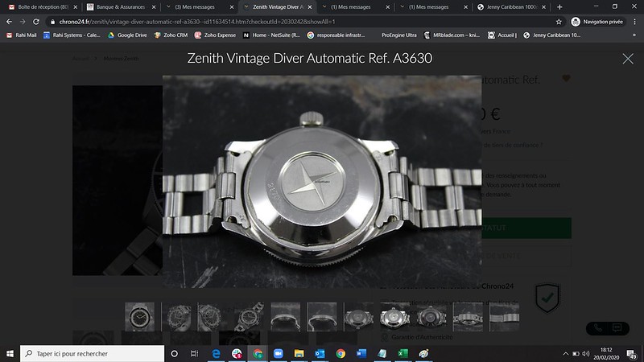The height and width of the screenshot is (362, 644).
Task: Open the Home - NetSuite bookmark
Action: click(x=271, y=35)
